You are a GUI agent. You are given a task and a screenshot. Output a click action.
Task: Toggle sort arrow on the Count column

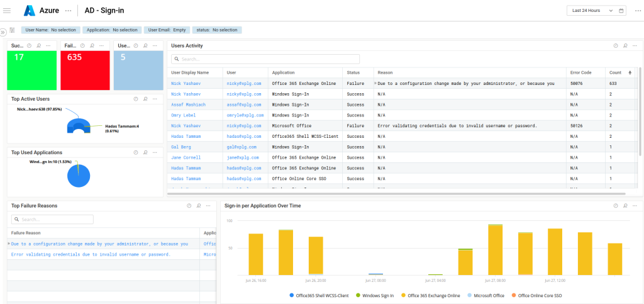[630, 73]
